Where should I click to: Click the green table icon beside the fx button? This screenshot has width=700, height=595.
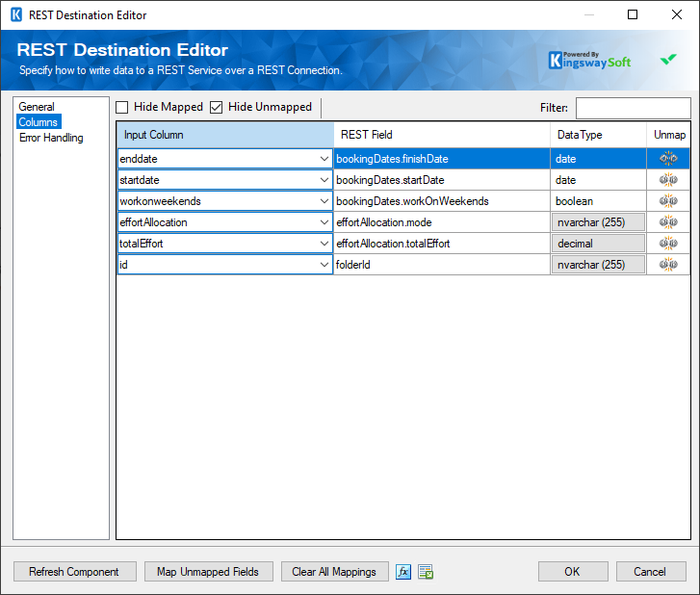tap(426, 571)
